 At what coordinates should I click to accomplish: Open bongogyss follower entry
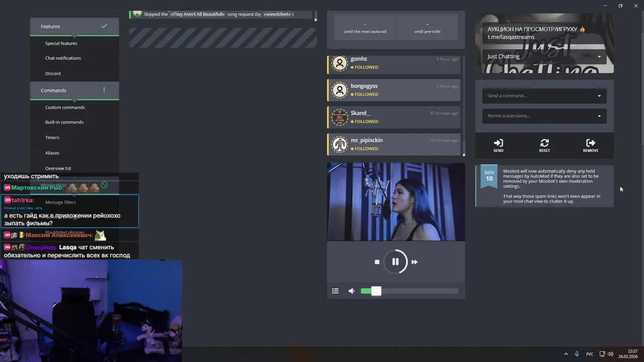coord(394,90)
